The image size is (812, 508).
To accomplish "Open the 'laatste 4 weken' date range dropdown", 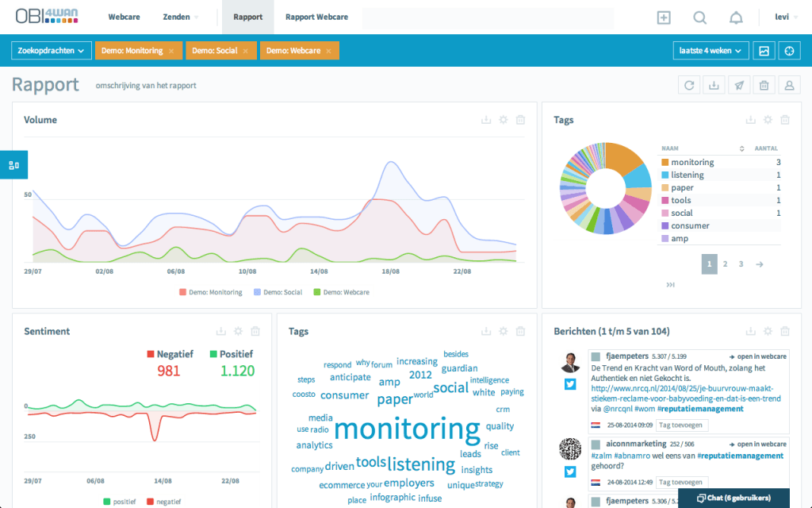I will pyautogui.click(x=710, y=51).
